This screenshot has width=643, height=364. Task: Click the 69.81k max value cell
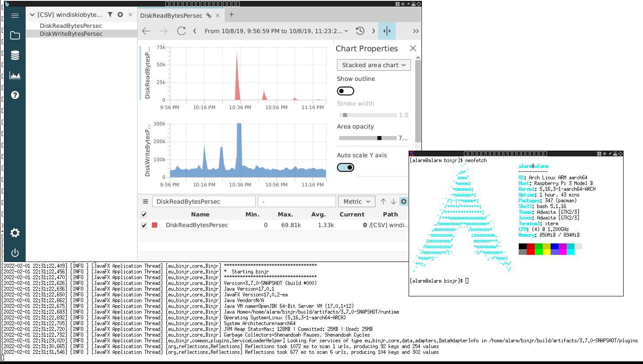click(291, 225)
